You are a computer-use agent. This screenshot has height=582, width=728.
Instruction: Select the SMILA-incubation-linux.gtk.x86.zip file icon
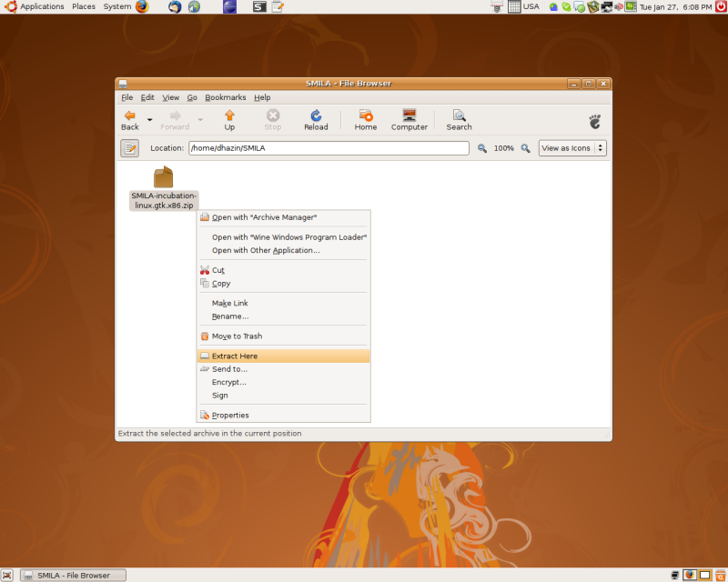click(164, 176)
